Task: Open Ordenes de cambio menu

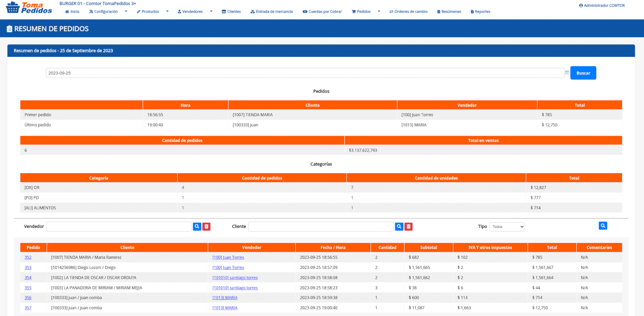Action: click(408, 12)
